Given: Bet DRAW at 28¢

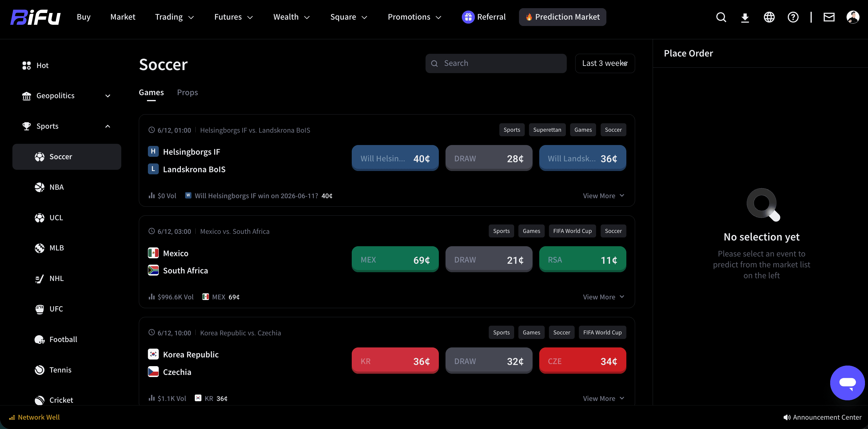Looking at the screenshot, I should click(489, 158).
